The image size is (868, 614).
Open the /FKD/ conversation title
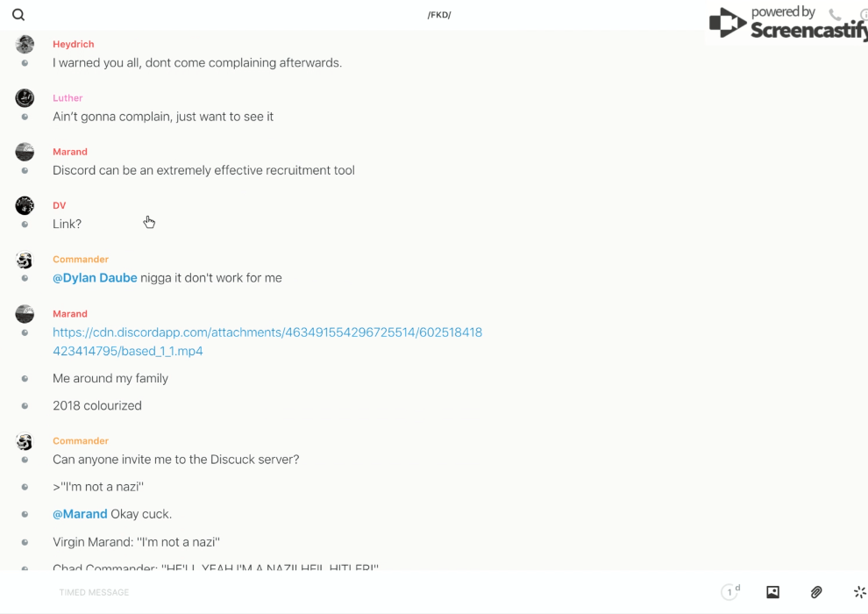tap(439, 15)
